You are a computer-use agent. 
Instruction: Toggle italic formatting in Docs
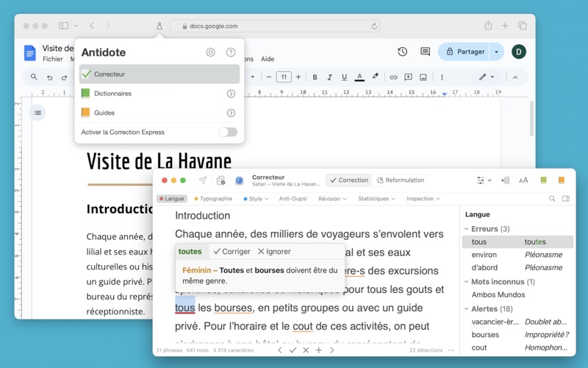[x=329, y=77]
